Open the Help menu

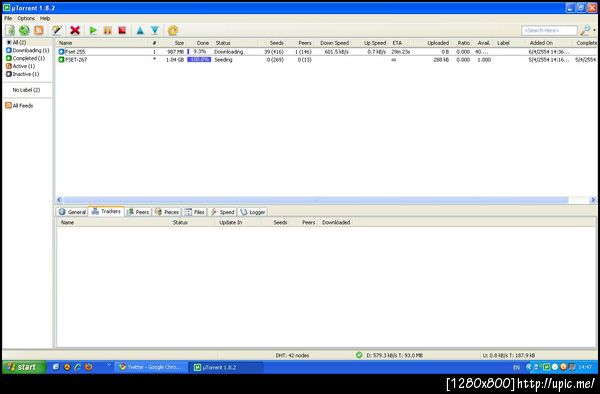click(x=45, y=18)
